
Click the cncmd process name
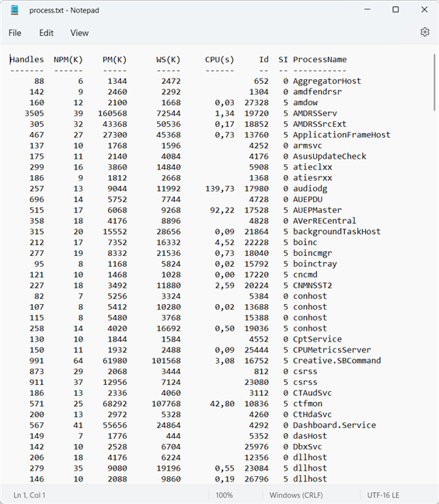(305, 275)
